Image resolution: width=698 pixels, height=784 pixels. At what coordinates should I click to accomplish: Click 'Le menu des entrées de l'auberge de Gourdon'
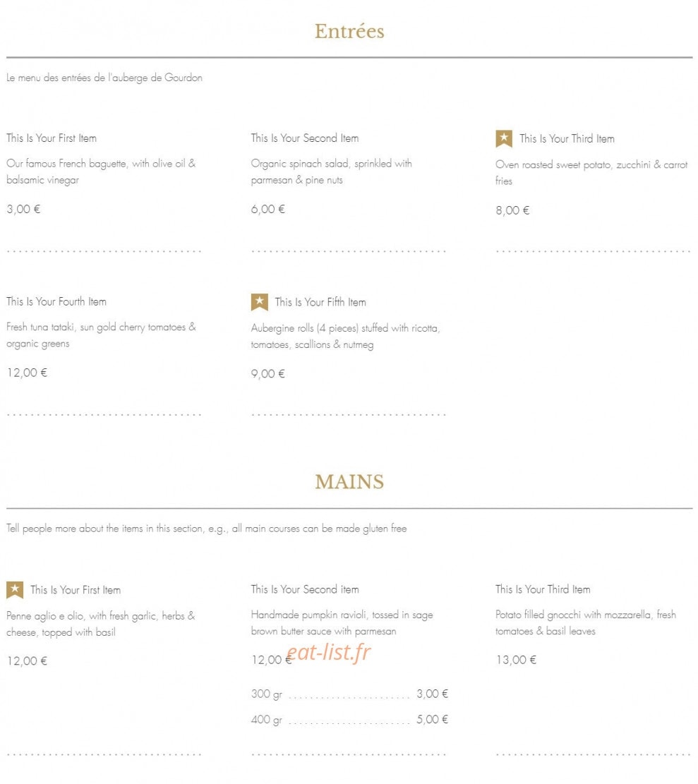click(104, 78)
